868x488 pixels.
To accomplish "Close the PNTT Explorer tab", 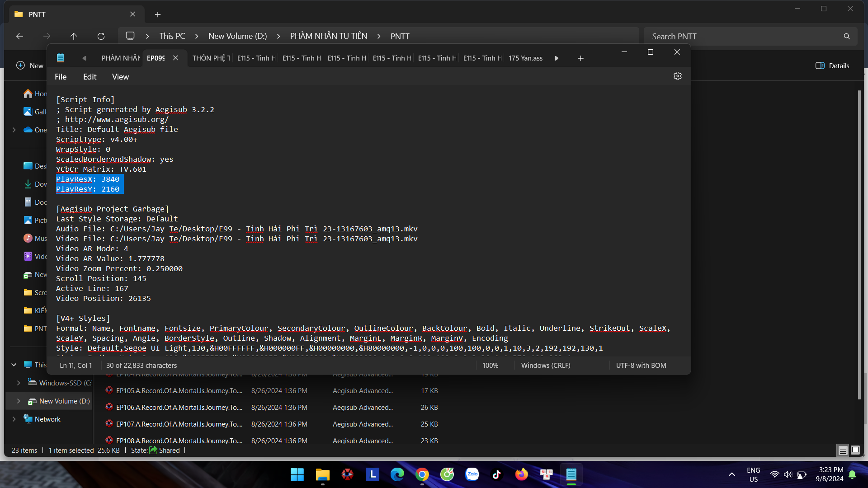I will 132,14.
